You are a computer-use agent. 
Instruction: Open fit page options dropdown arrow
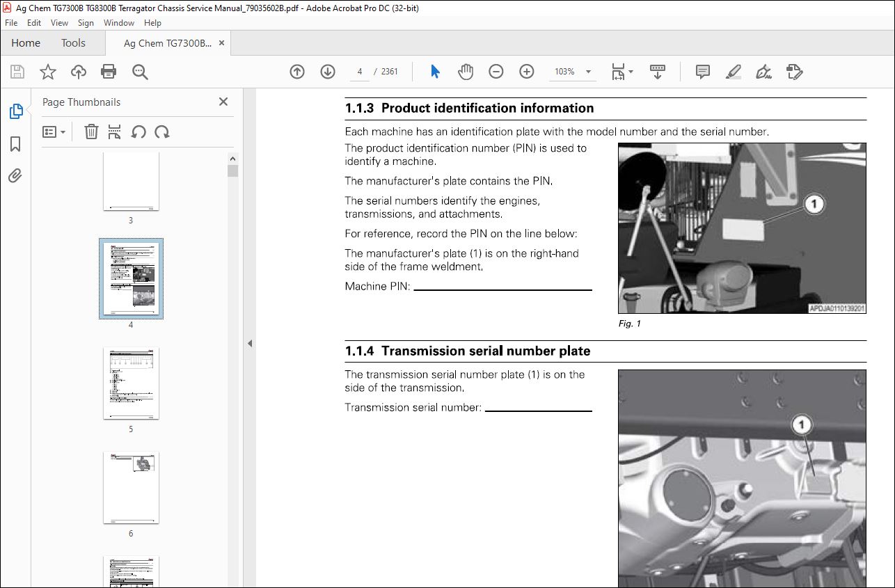tap(631, 72)
